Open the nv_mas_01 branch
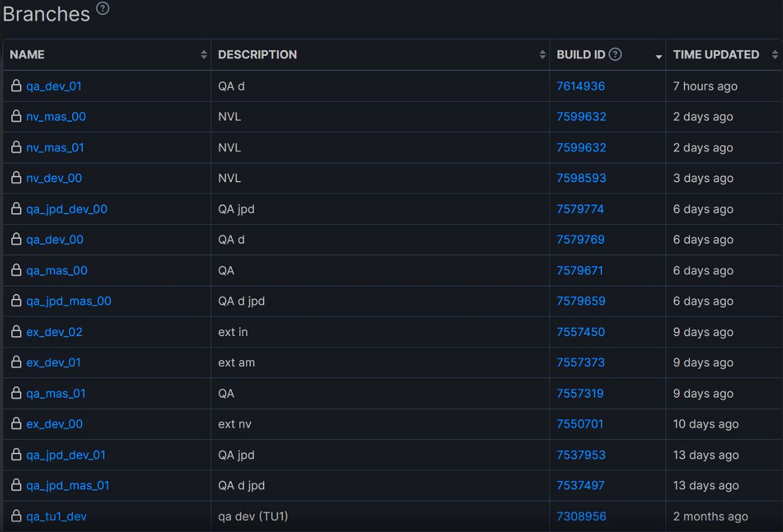The height and width of the screenshot is (532, 783). pyautogui.click(x=55, y=148)
